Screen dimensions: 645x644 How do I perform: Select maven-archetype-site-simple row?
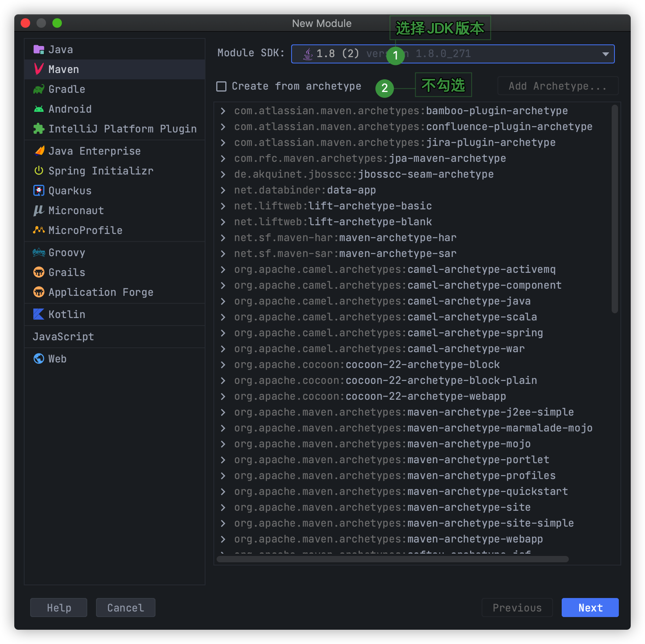[x=413, y=523]
